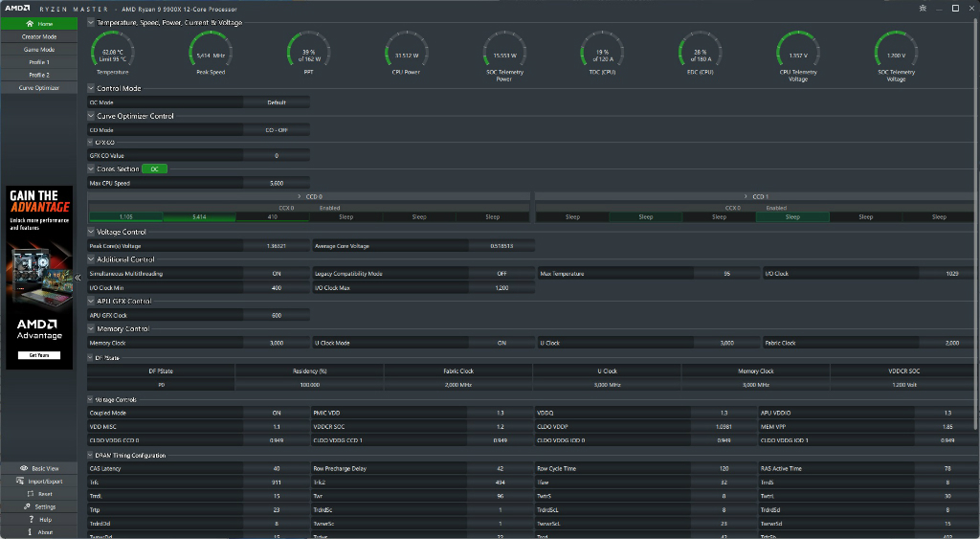Switch to Profile 1
This screenshot has width=980, height=539.
click(38, 62)
